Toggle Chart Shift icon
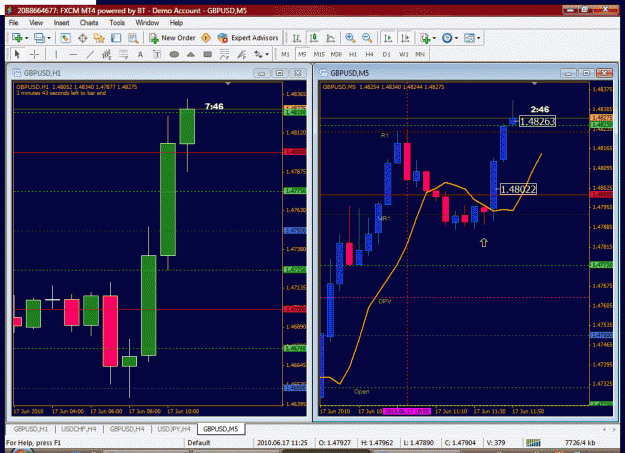This screenshot has height=453, width=625. pyautogui.click(x=405, y=38)
